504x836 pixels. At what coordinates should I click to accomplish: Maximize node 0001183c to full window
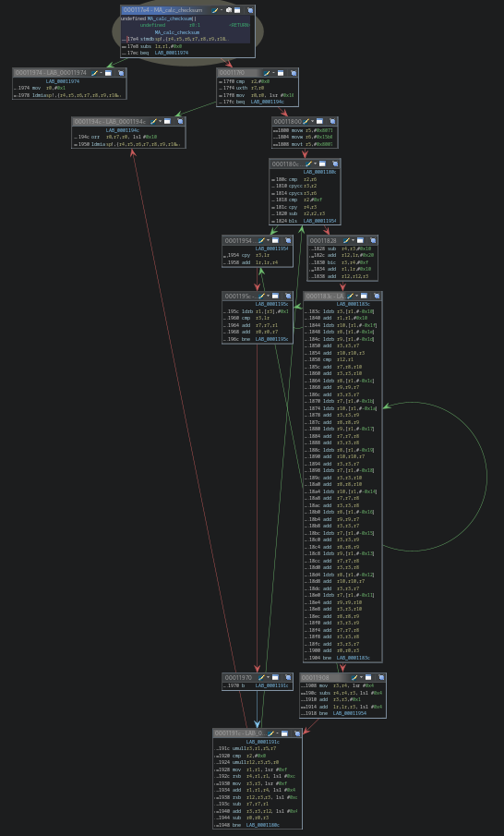point(364,296)
